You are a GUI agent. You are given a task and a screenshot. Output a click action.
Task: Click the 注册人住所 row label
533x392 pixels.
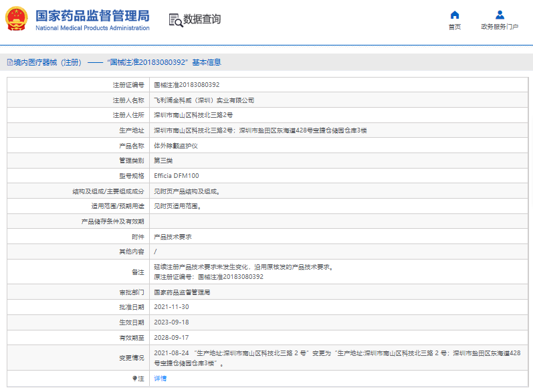(x=128, y=115)
